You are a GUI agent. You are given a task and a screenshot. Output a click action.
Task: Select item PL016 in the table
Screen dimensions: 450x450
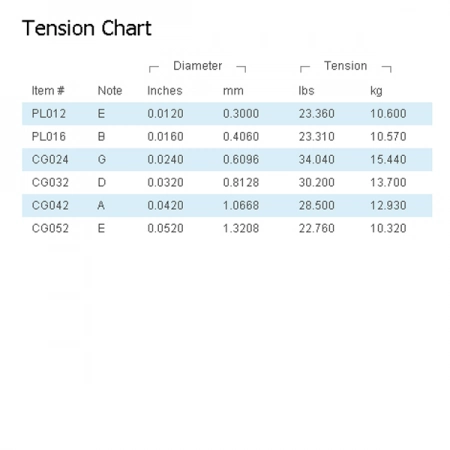pos(49,137)
